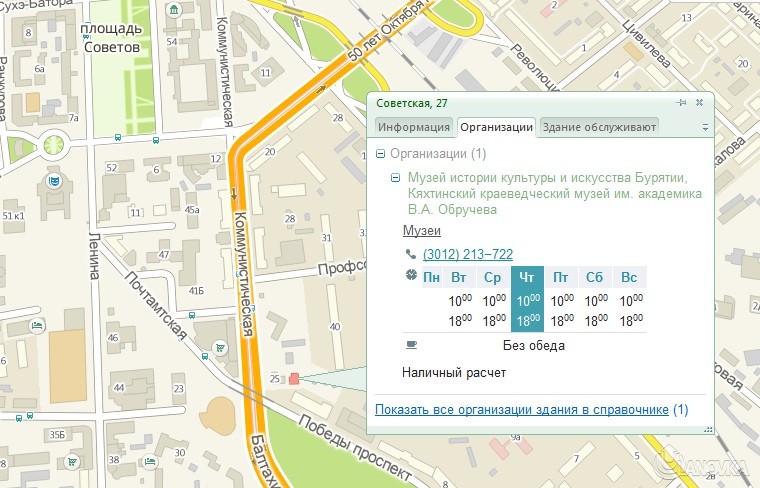Pin the Советская, 27 info popup

point(681,102)
